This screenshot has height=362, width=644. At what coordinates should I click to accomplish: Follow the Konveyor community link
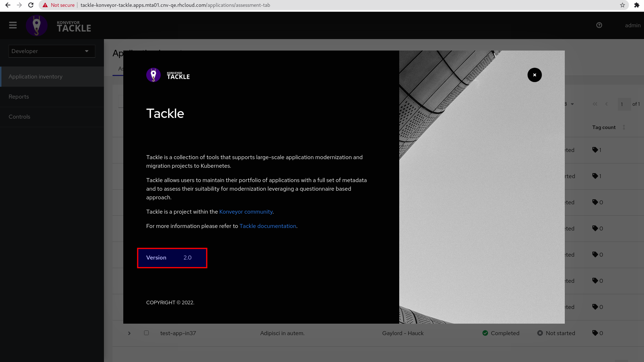(x=246, y=212)
